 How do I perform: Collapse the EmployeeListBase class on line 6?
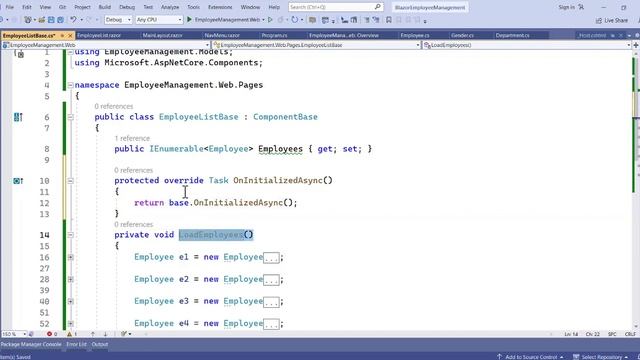tap(70, 117)
